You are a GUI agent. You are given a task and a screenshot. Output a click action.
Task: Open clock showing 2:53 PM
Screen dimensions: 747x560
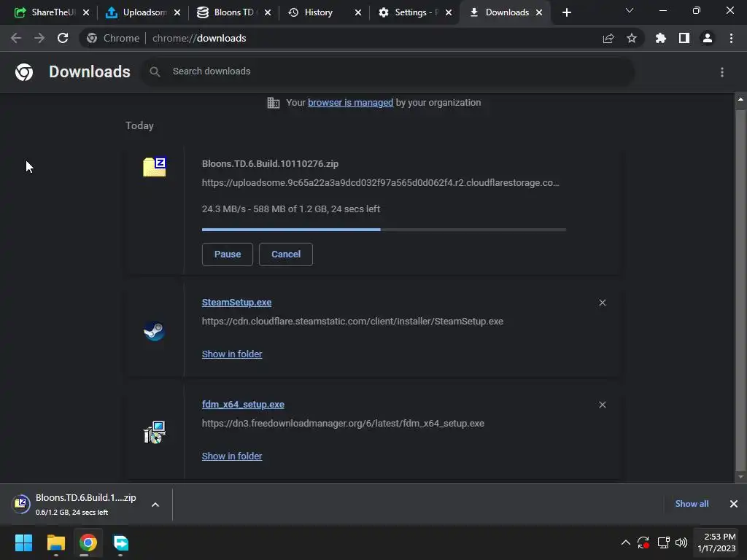[x=716, y=542]
